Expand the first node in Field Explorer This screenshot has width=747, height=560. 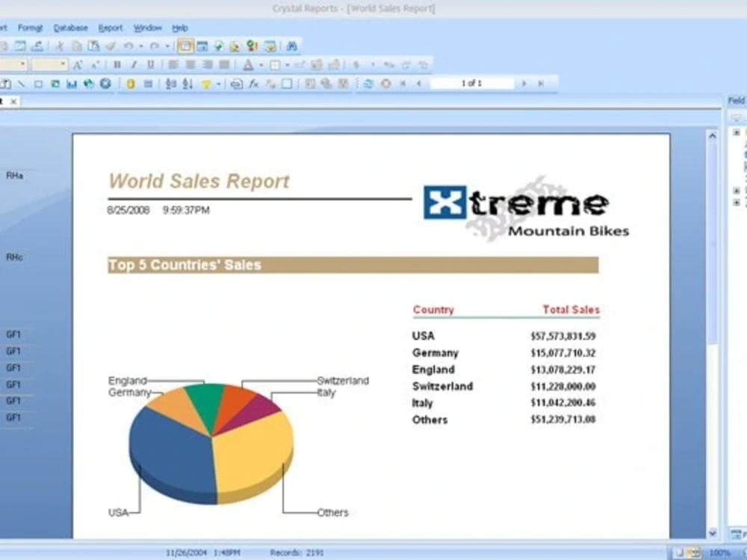tap(737, 132)
